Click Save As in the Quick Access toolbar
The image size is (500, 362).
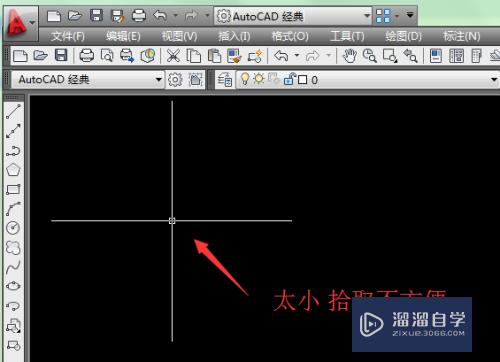click(118, 16)
